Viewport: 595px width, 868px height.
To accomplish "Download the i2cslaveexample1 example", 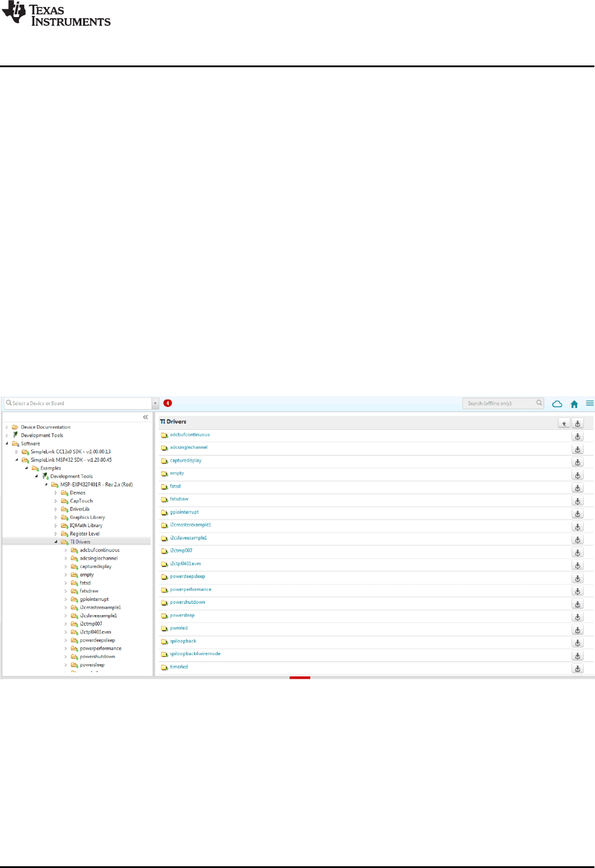I will coord(578,540).
